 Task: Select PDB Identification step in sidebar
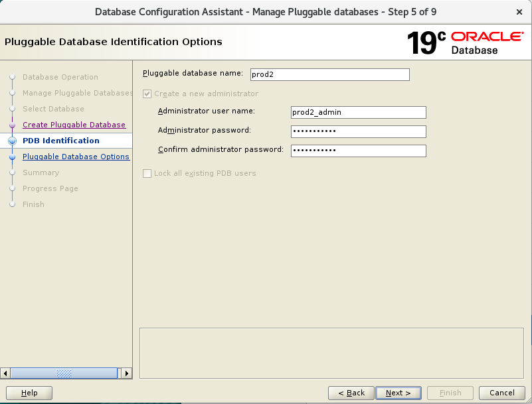coord(61,141)
